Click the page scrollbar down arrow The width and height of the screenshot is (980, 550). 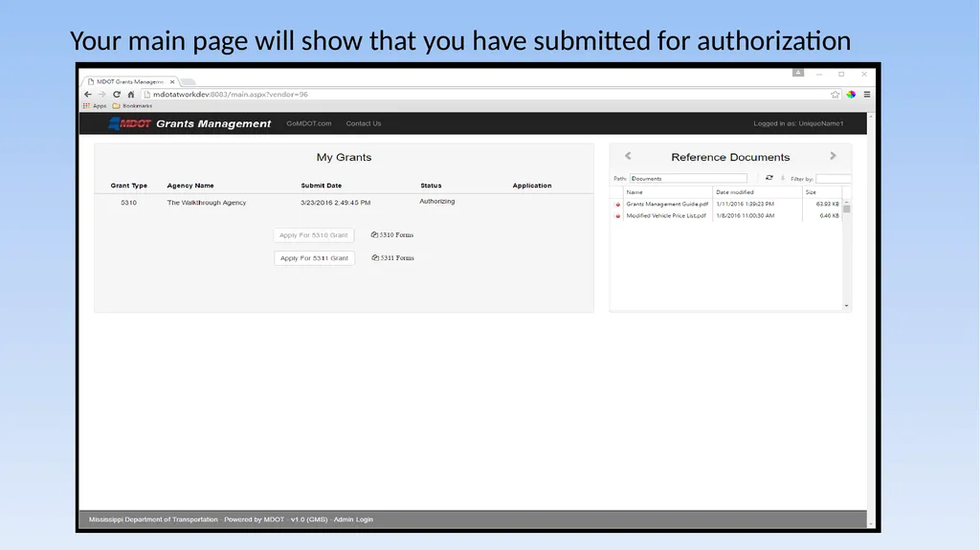tap(871, 524)
